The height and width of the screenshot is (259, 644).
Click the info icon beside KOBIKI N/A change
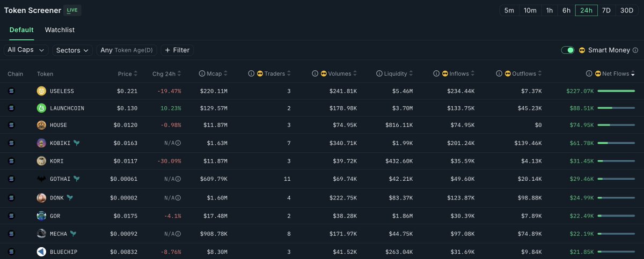click(178, 143)
